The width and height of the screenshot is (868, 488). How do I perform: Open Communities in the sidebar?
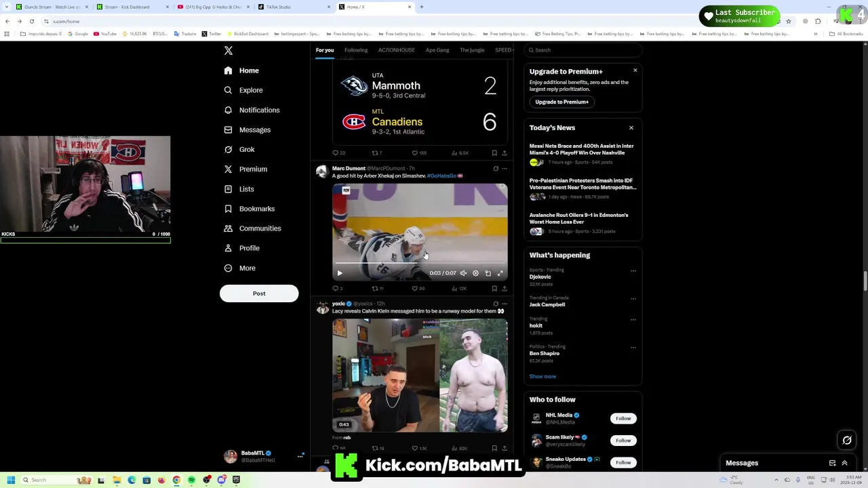point(252,228)
